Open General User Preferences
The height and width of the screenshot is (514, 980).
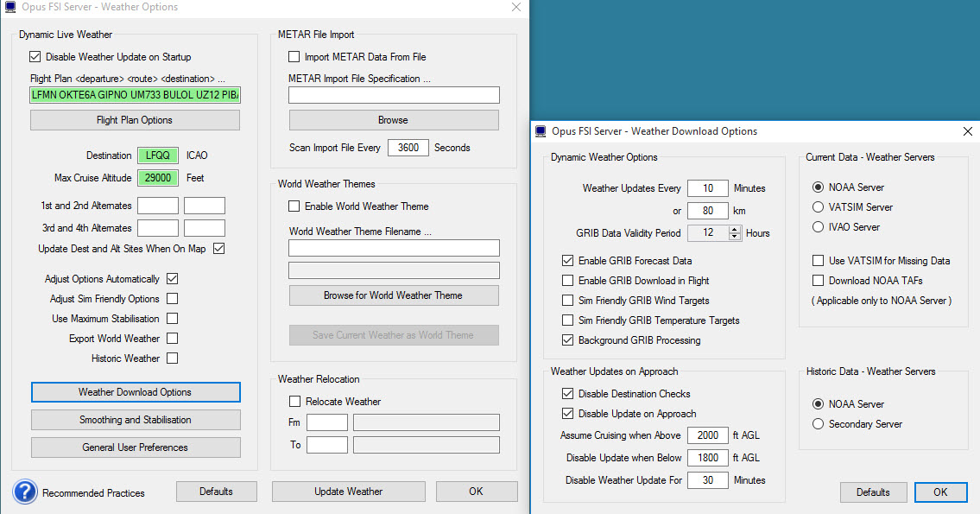tap(136, 447)
